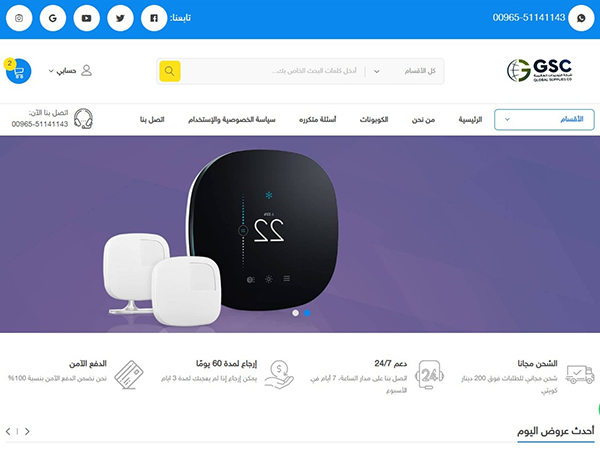The image size is (600, 452).
Task: Open the Instagram social link icon
Action: pos(19,18)
